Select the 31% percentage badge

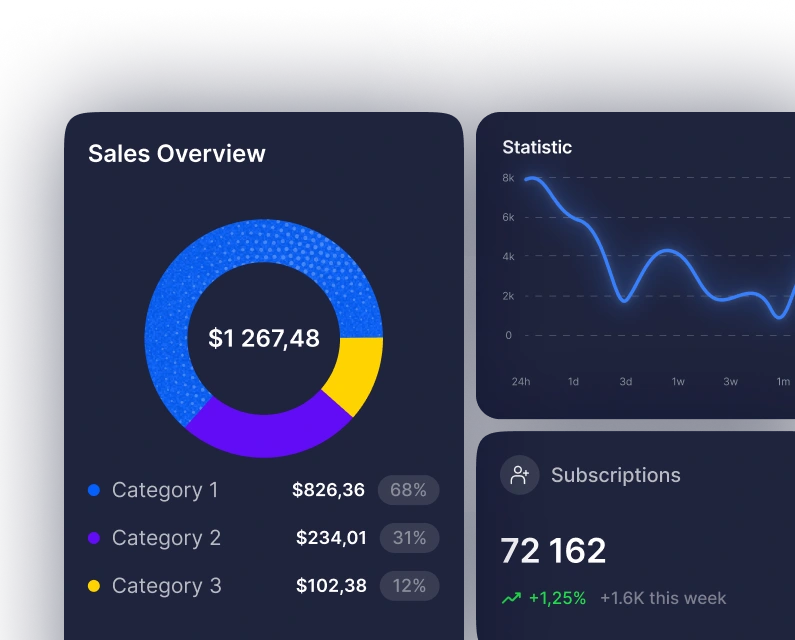point(409,538)
